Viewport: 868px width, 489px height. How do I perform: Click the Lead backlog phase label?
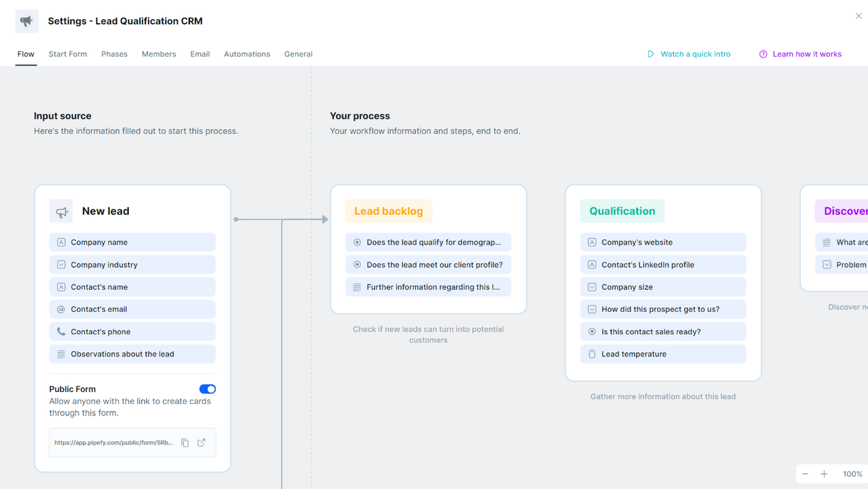click(x=388, y=211)
